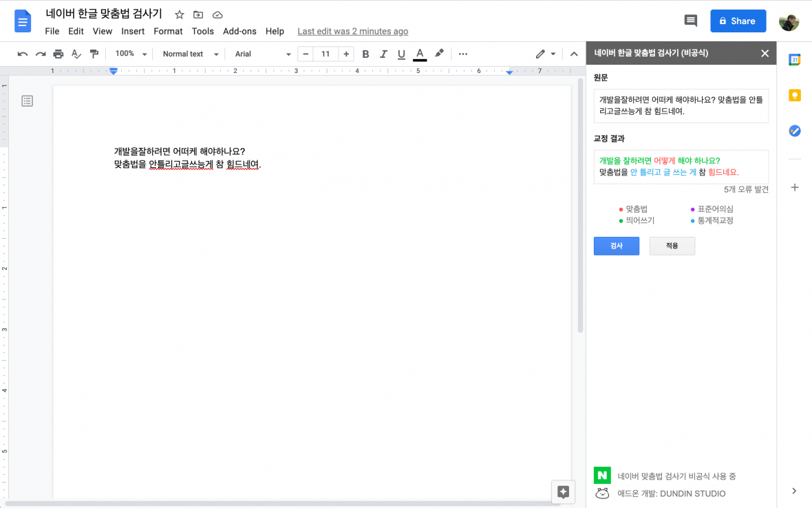The image size is (812, 508).
Task: Open comment history
Action: click(x=690, y=21)
